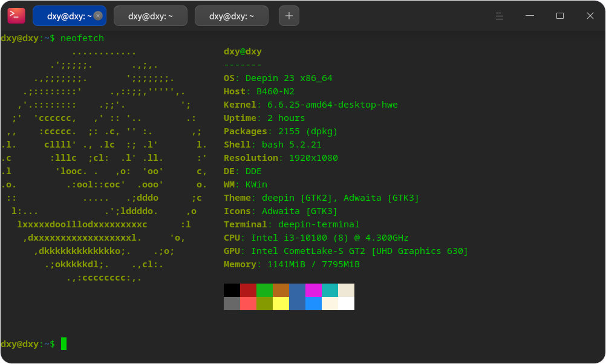
Task: Click the WM value KWin
Action: coord(256,184)
